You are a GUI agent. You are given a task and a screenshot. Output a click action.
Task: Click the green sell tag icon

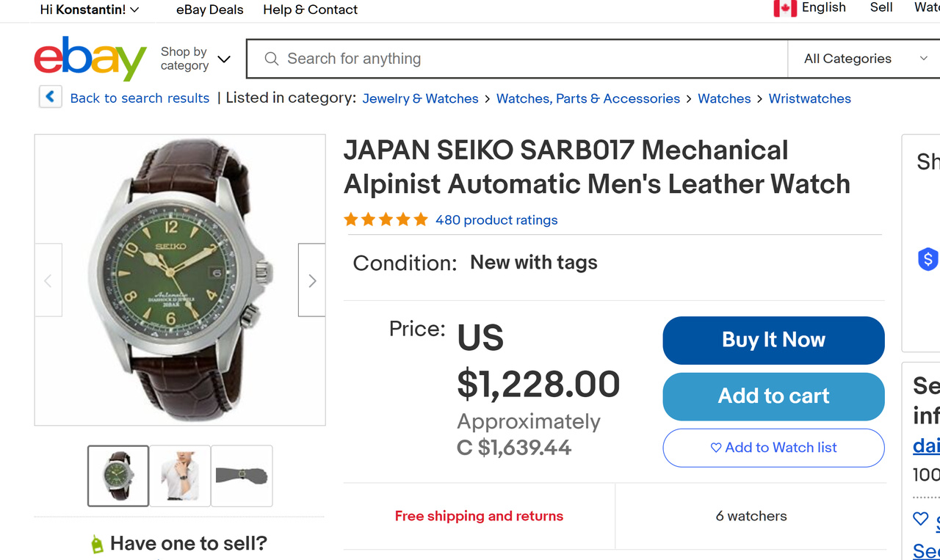96,544
